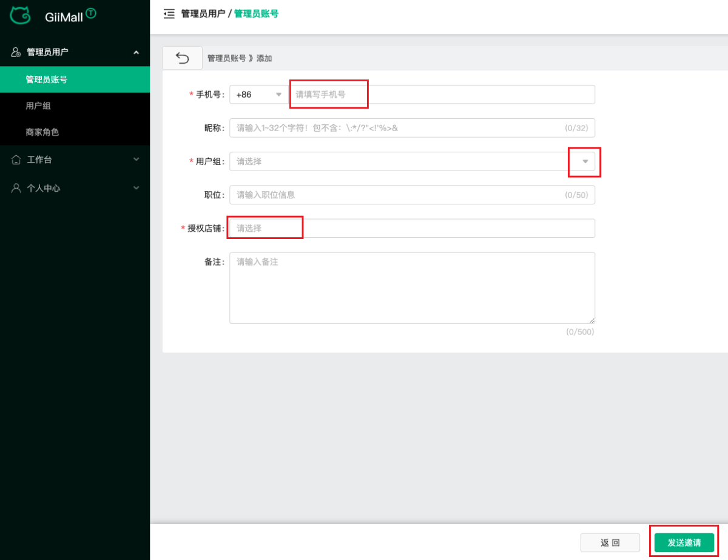Image resolution: width=728 pixels, height=560 pixels.
Task: Open the +86 country code dropdown
Action: pyautogui.click(x=258, y=95)
